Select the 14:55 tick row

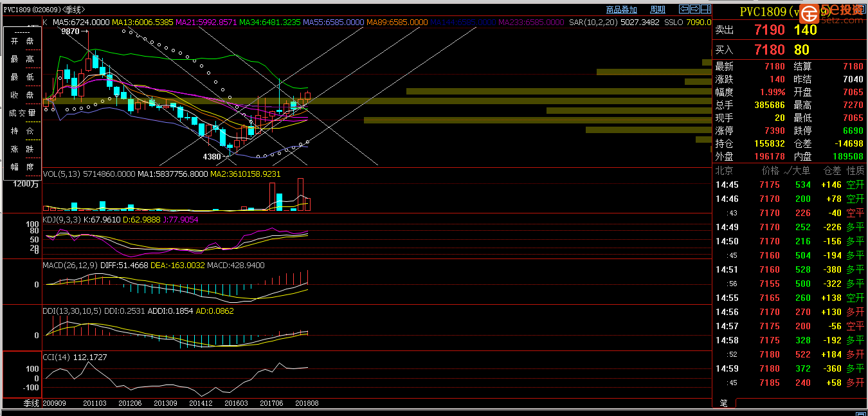(790, 298)
